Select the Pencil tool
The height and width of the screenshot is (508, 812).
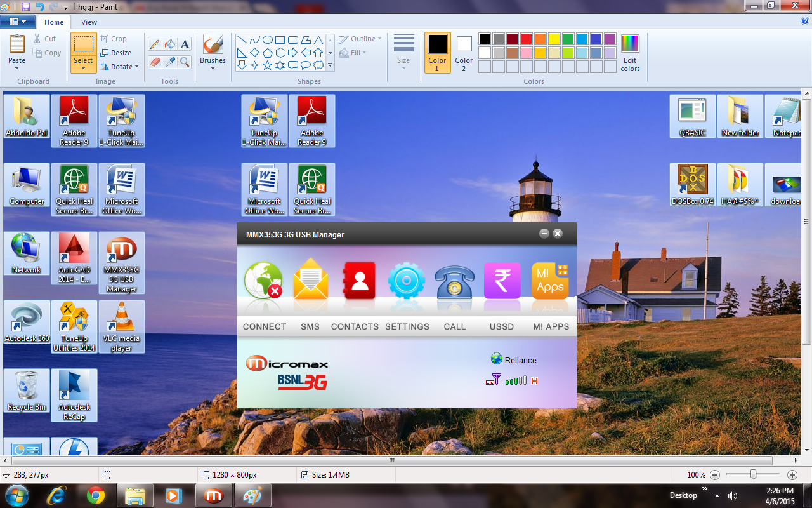[x=154, y=44]
